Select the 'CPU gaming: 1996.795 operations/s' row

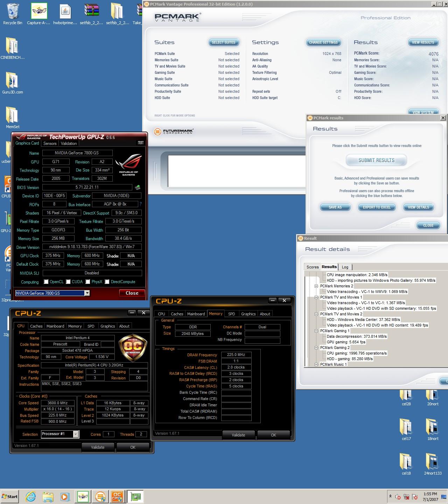pos(357,353)
